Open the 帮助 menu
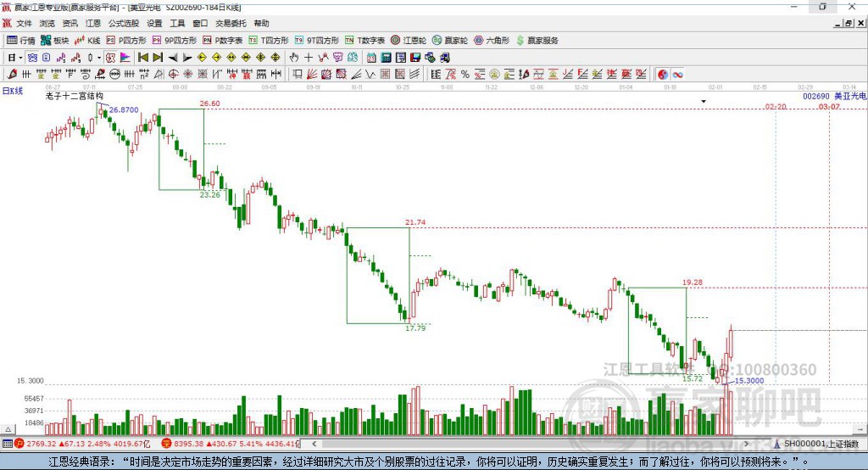This screenshot has height=470, width=868. click(x=261, y=23)
